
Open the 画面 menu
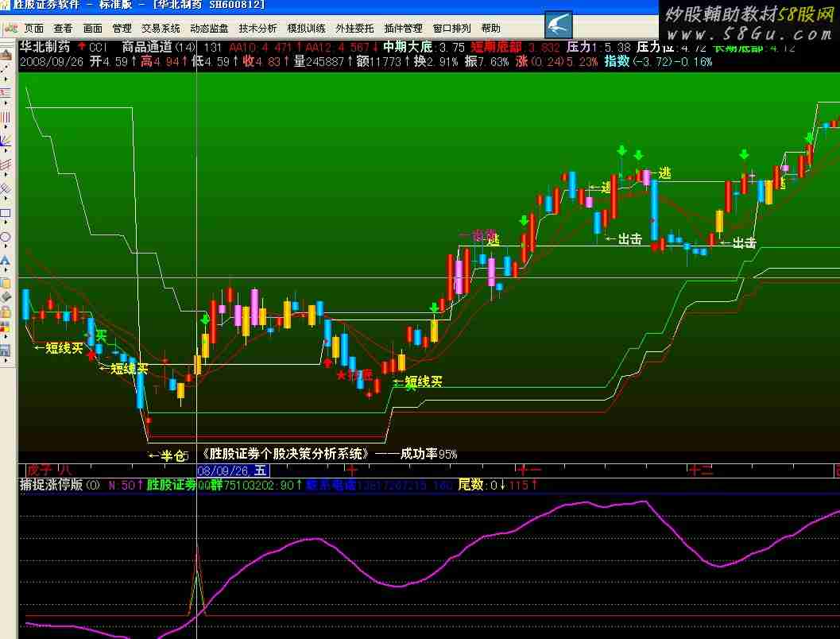[x=92, y=29]
